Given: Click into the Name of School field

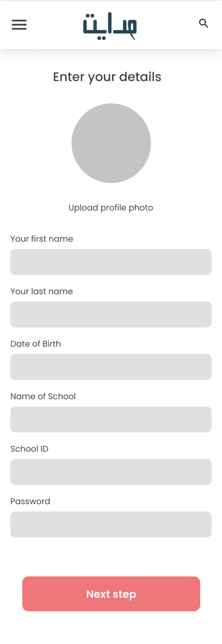Looking at the screenshot, I should pos(111,419).
